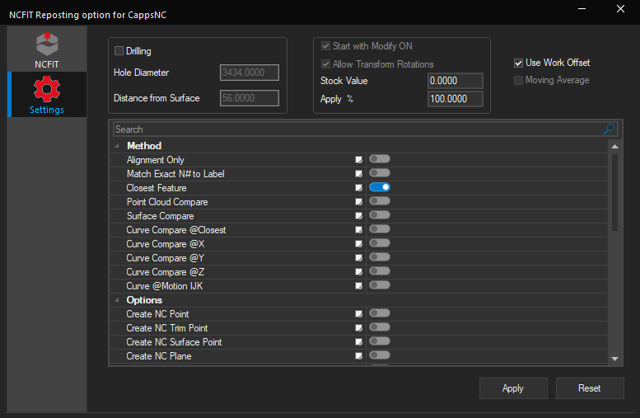Enable Match Exact N# to Label switch
The height and width of the screenshot is (418, 640).
pos(380,173)
